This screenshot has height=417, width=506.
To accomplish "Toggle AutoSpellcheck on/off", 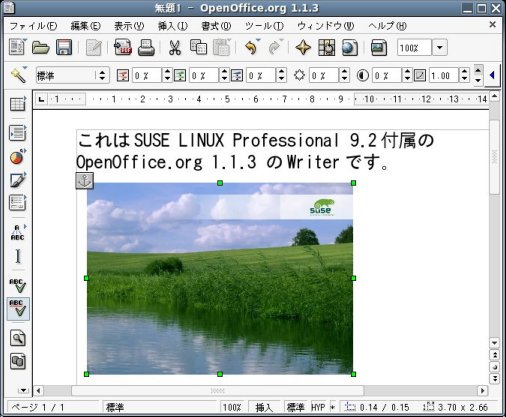I will pyautogui.click(x=18, y=309).
